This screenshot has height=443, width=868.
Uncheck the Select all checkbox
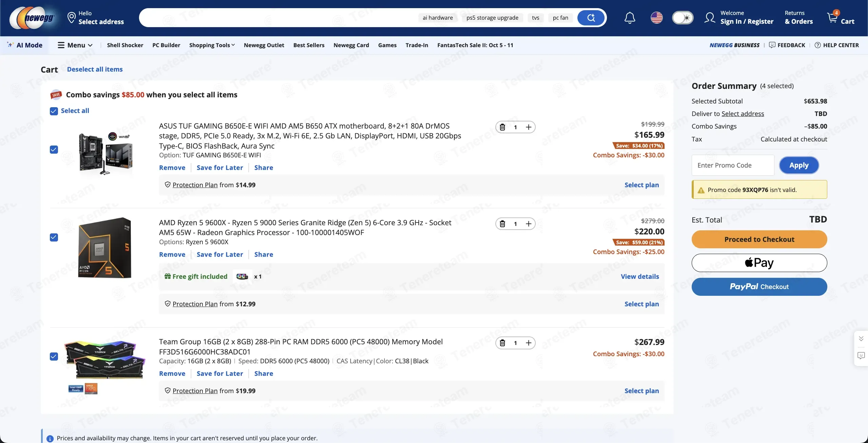click(x=54, y=111)
